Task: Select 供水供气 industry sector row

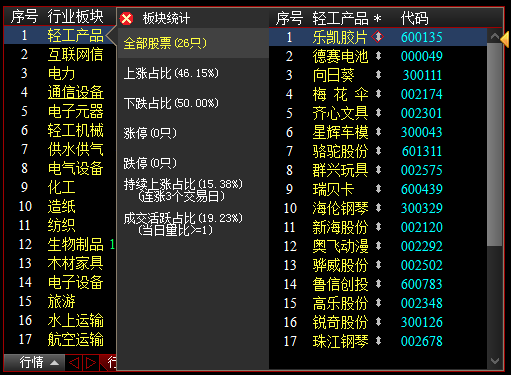Action: coord(60,149)
